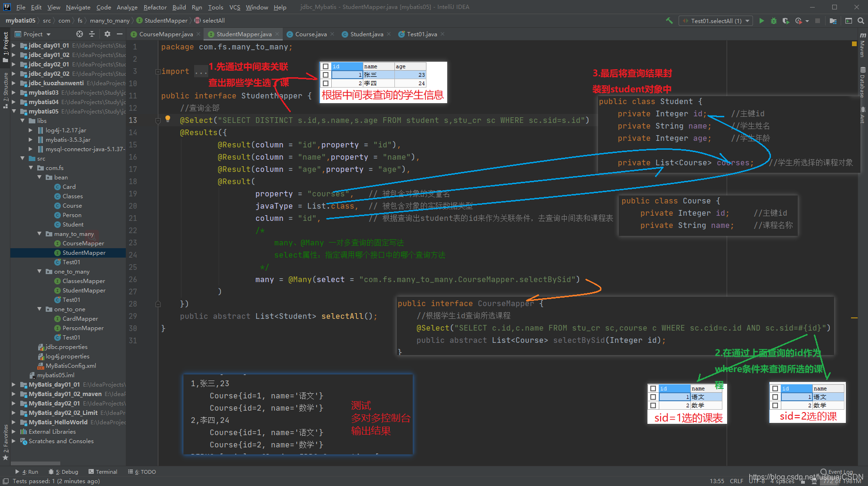Open the Navigate menu
This screenshot has width=868, height=486.
click(x=78, y=7)
